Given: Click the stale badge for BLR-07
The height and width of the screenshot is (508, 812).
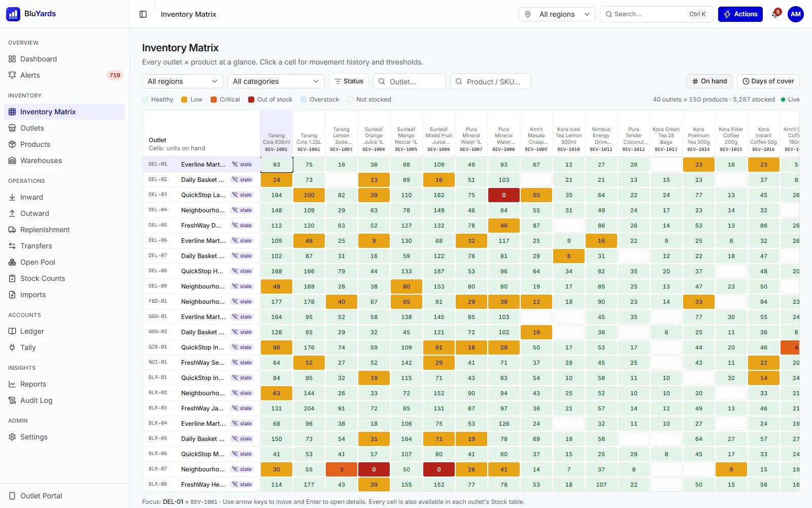Looking at the screenshot, I should [242, 469].
